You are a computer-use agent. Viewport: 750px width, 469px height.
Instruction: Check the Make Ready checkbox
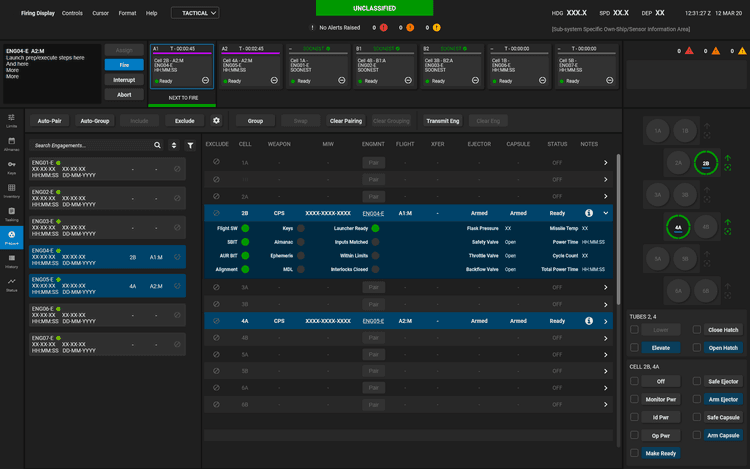coord(634,453)
